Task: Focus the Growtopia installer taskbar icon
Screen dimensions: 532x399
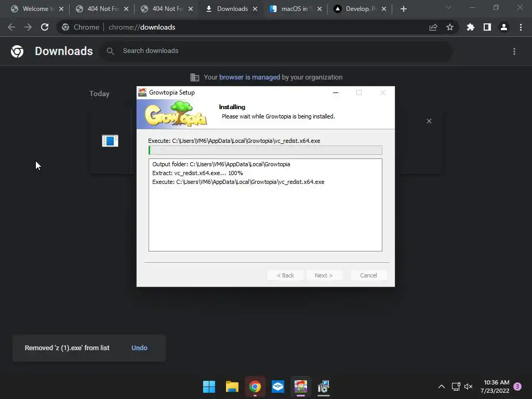Action: (301, 387)
